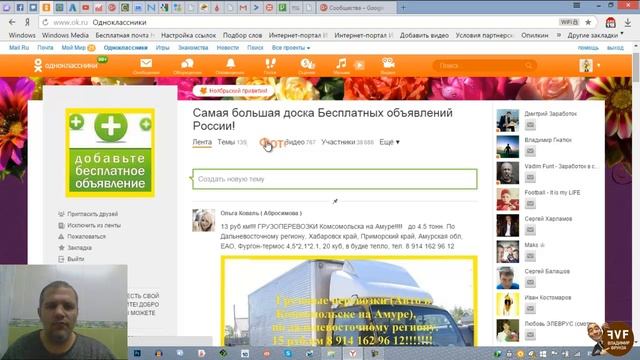Open 'Подбор слов' bookmark
The width and height of the screenshot is (640, 360).
[242, 36]
